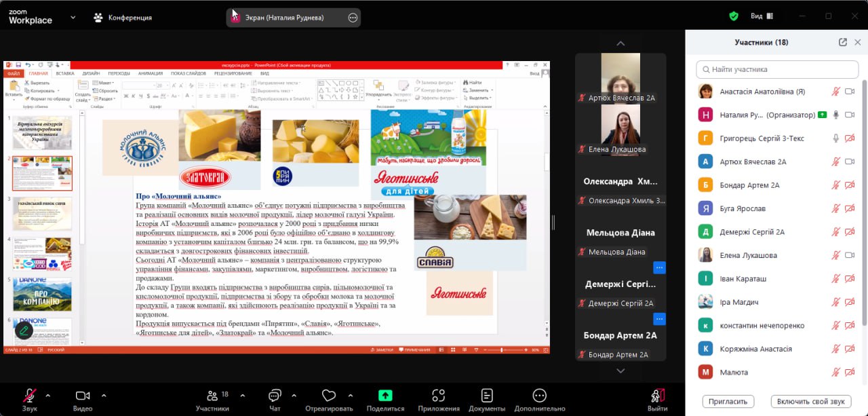Viewport: 868px width, 416px height.
Task: Expand reactions options arrow beside Отреагировать
Action: click(350, 395)
